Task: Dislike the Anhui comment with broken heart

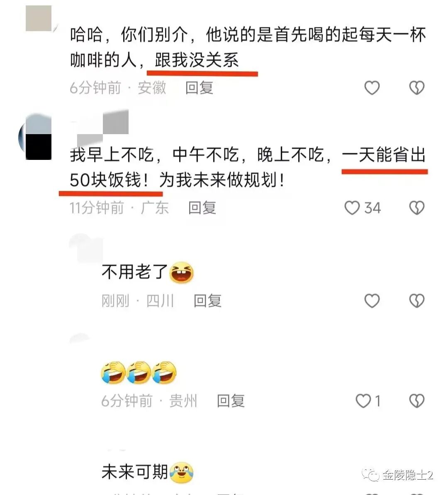Action: [x=417, y=88]
